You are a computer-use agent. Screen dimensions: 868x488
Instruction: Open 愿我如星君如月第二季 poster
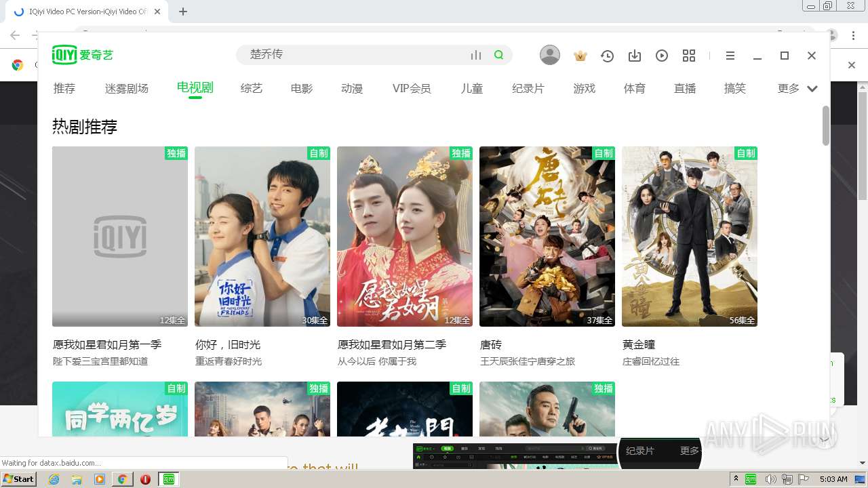click(x=405, y=237)
